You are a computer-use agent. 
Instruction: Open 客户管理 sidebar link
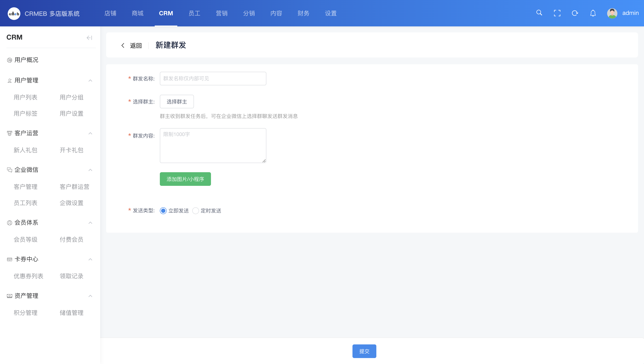click(x=26, y=187)
